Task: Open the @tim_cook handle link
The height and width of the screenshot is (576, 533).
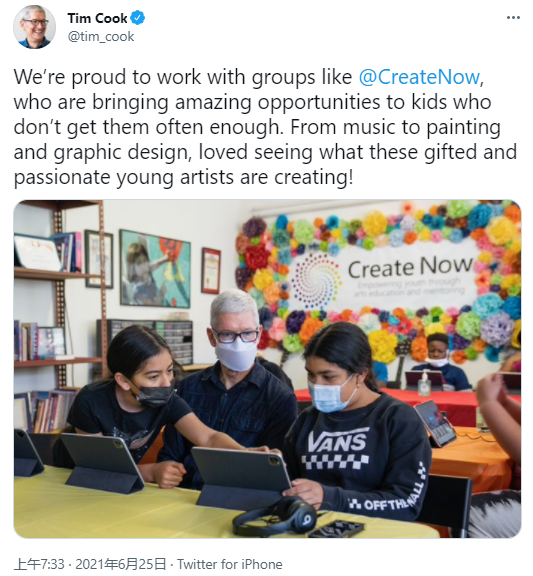Action: tap(101, 37)
